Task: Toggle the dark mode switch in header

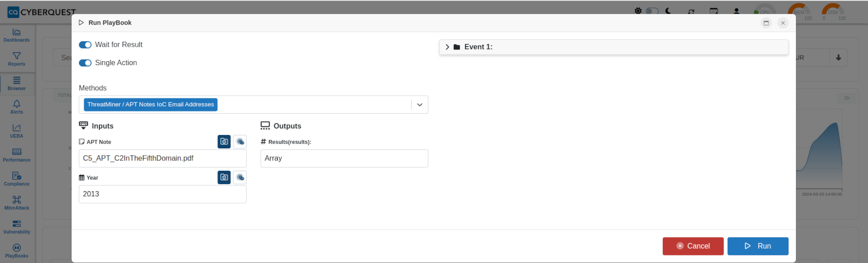Action: click(652, 11)
